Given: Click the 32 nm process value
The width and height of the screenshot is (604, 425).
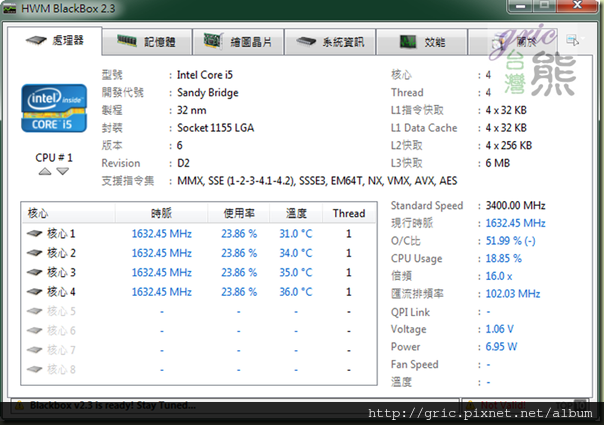Looking at the screenshot, I should (191, 110).
